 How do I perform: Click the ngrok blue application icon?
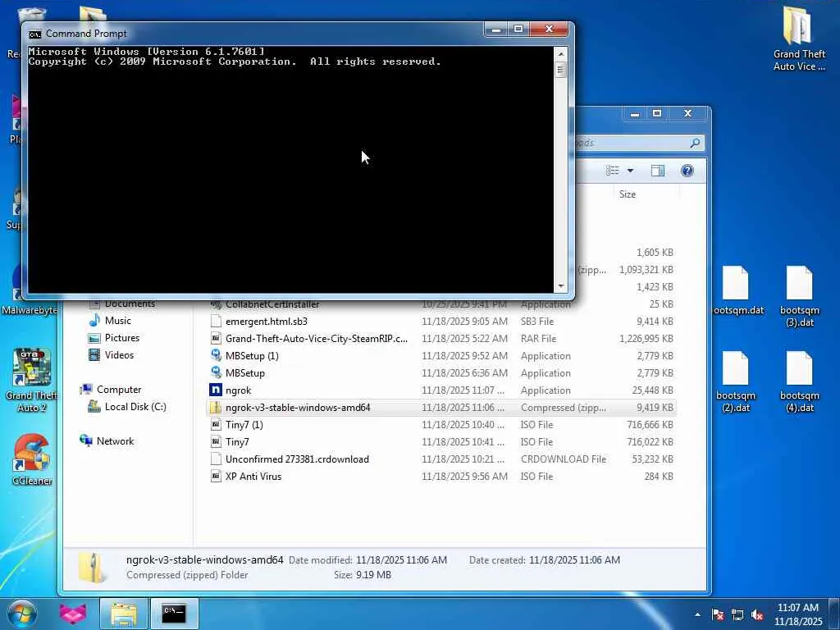[216, 390]
